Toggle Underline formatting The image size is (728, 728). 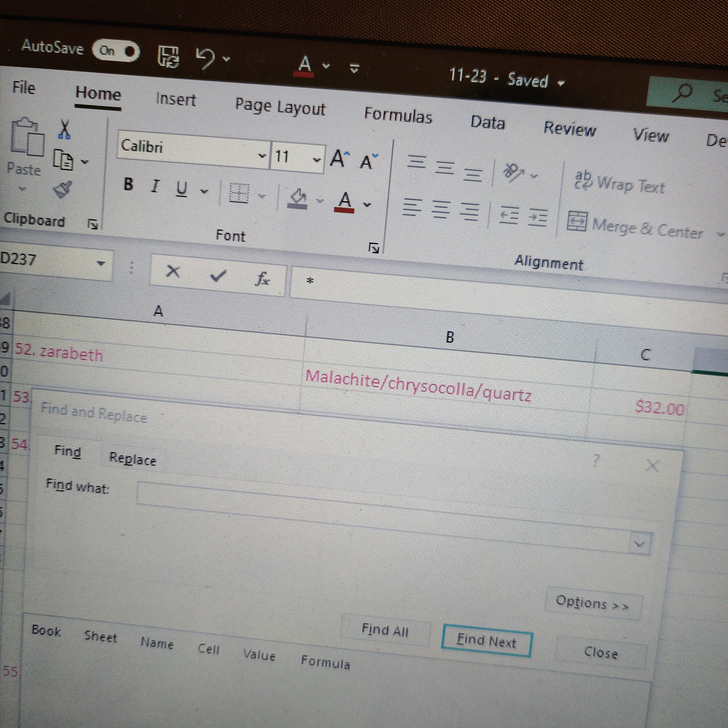pos(181,189)
